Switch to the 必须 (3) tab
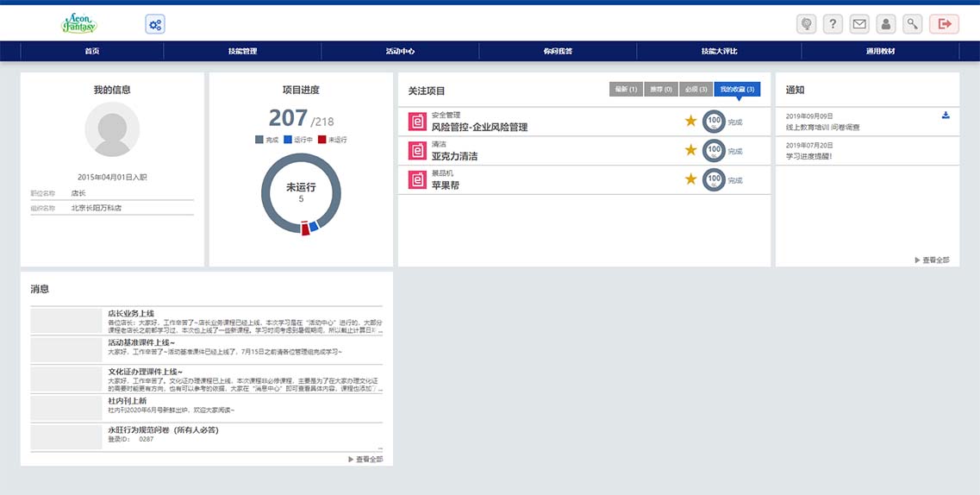 click(x=696, y=90)
